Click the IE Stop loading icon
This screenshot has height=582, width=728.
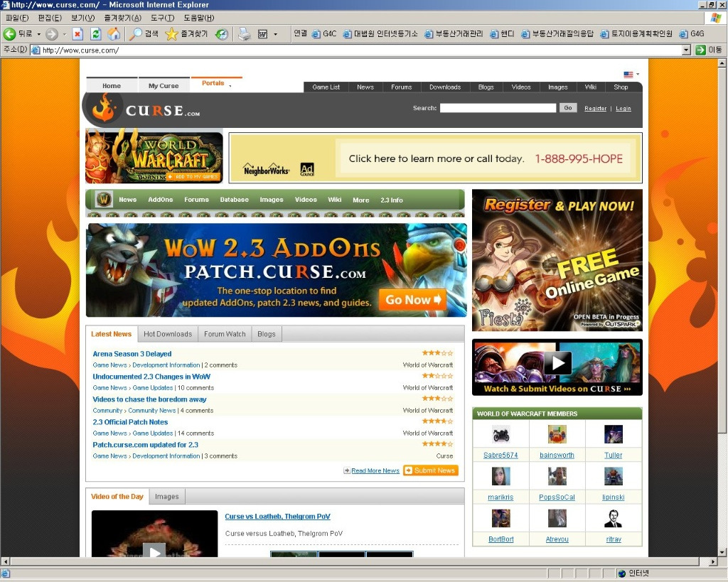click(x=77, y=34)
